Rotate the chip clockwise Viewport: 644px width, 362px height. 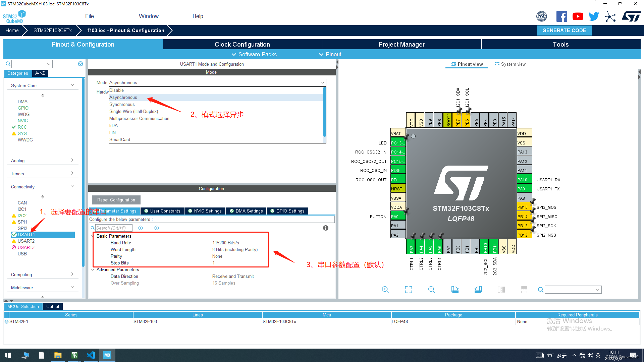click(454, 289)
